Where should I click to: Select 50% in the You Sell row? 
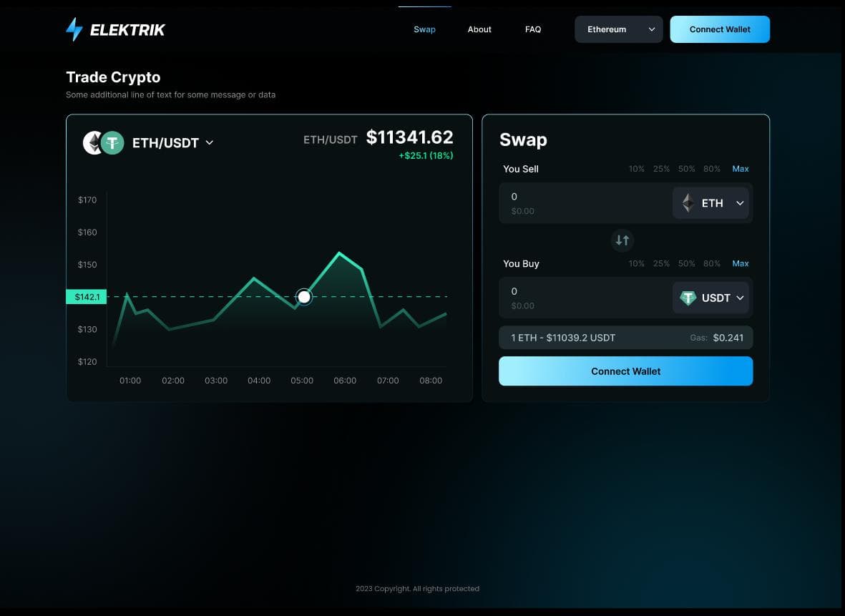tap(687, 169)
